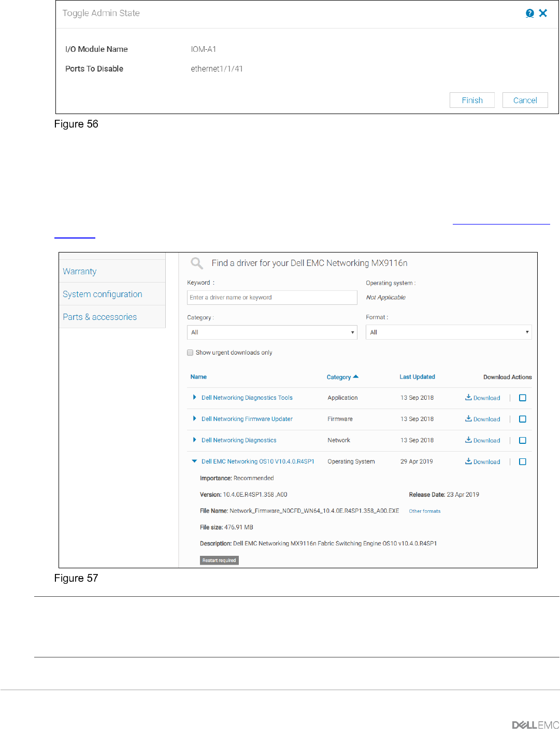
Task: Open System configuration in sidebar
Action: tap(102, 294)
